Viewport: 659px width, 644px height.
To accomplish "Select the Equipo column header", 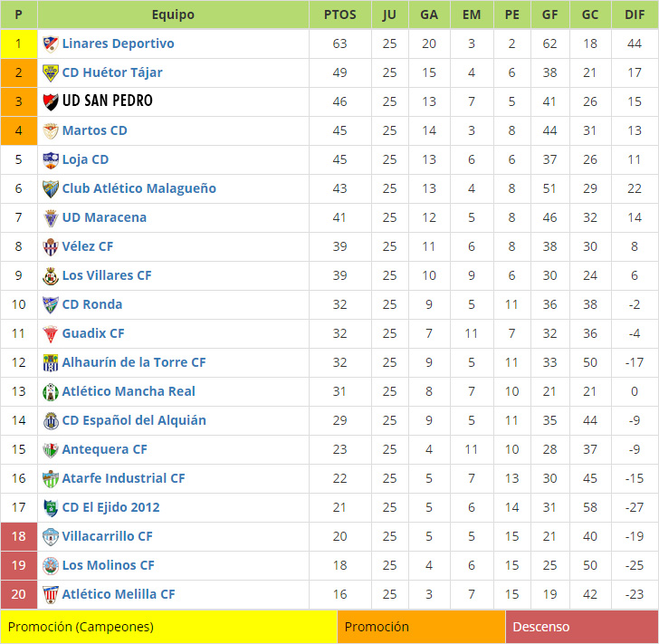I will coord(173,14).
